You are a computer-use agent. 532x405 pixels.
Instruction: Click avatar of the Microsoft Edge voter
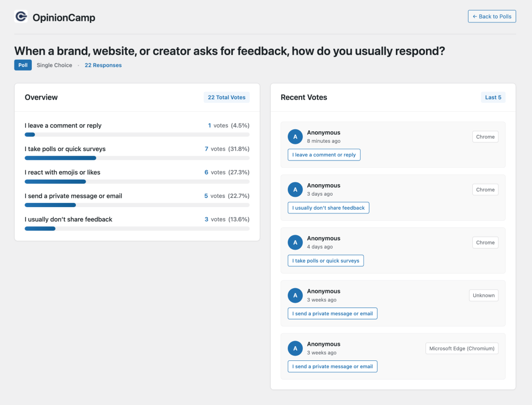coord(295,348)
